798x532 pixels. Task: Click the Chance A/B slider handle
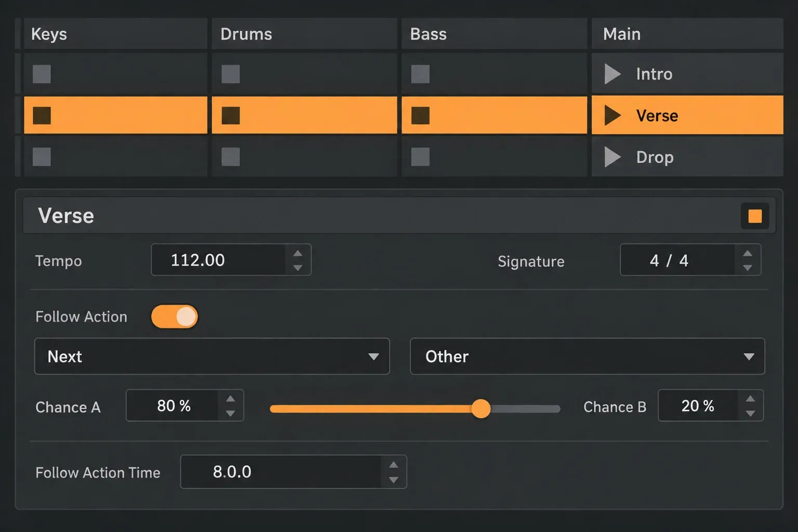tap(481, 409)
